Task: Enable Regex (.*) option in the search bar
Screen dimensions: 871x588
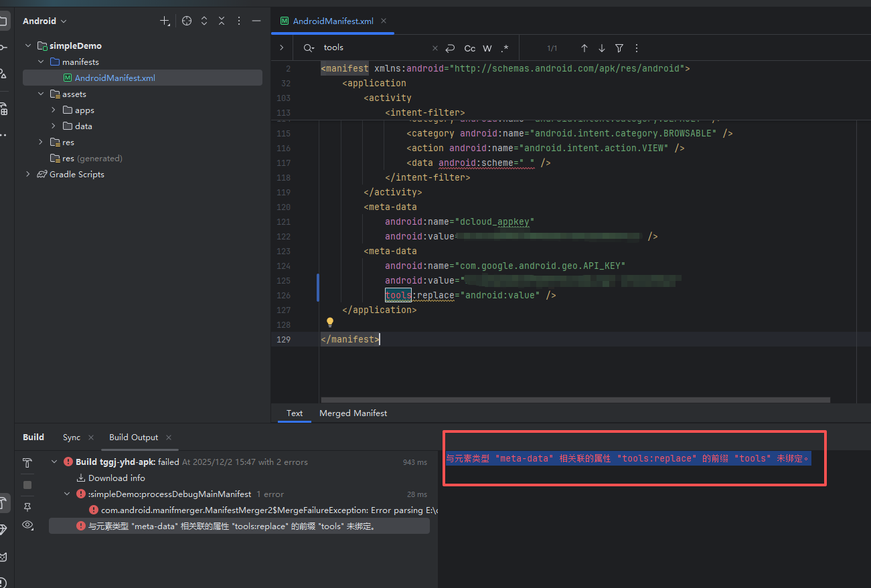Action: [x=505, y=48]
